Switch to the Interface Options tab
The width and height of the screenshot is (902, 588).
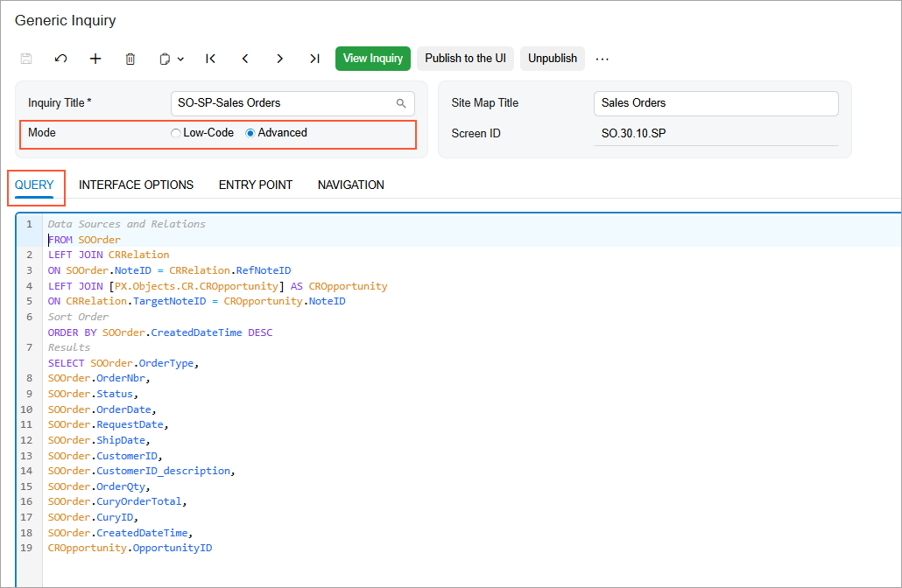coord(136,185)
